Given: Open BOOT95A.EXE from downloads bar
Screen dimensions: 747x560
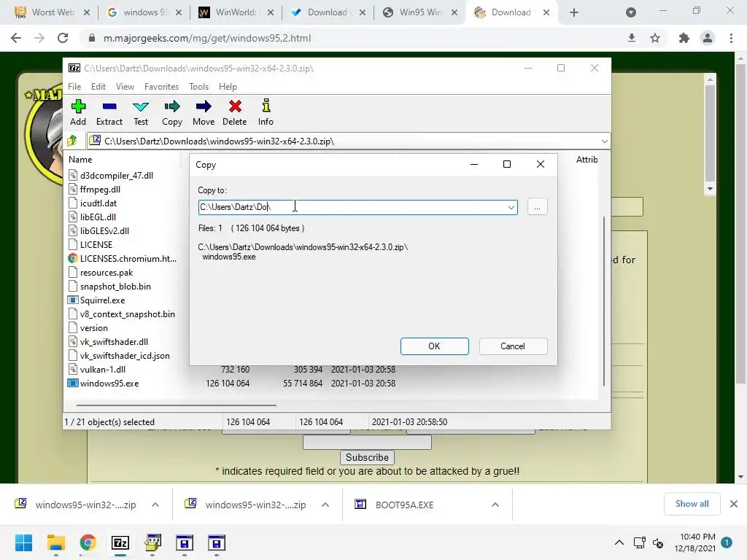Looking at the screenshot, I should 404,505.
